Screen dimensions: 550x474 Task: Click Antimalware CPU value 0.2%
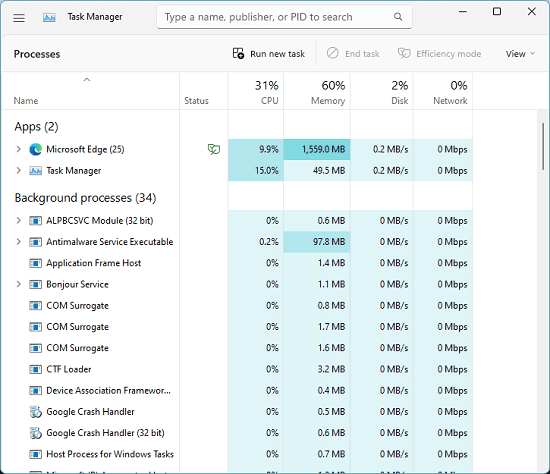tap(269, 242)
